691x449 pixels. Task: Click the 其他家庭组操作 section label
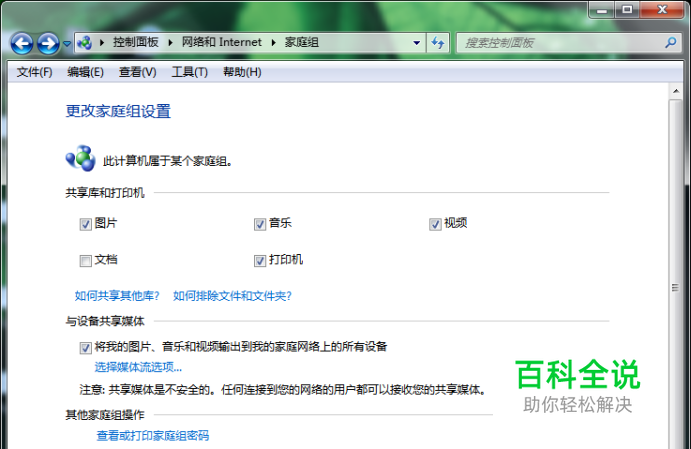point(105,415)
